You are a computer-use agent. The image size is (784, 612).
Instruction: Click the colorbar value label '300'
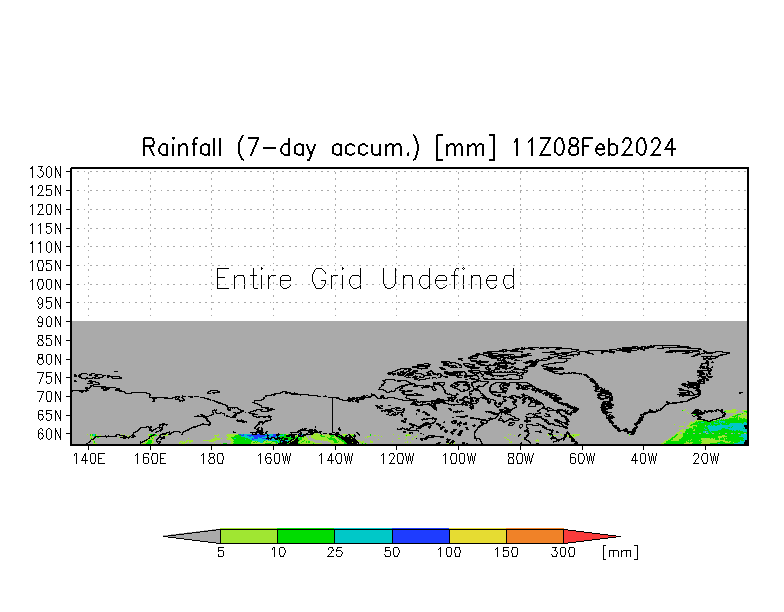click(562, 552)
